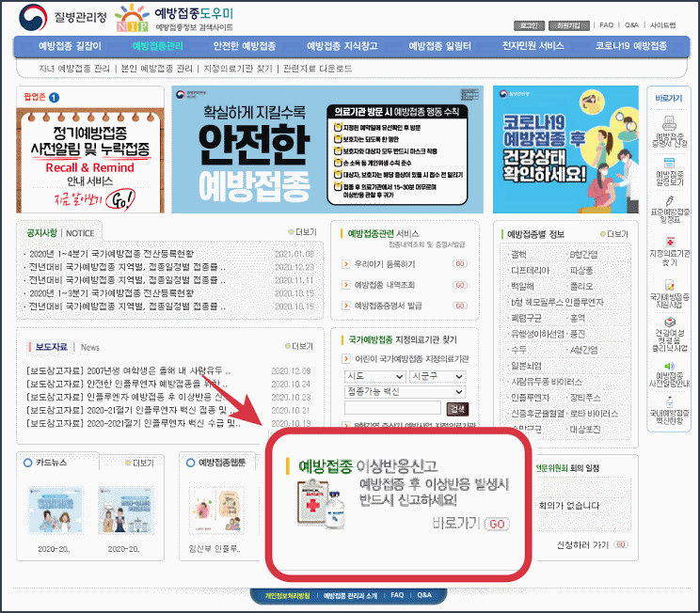
Task: Open the 시도 dropdown
Action: click(374, 377)
